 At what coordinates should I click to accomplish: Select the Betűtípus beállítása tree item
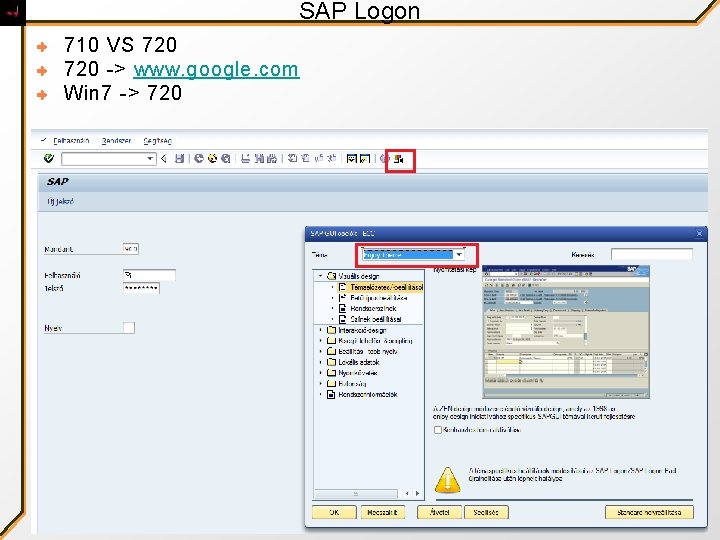[379, 298]
